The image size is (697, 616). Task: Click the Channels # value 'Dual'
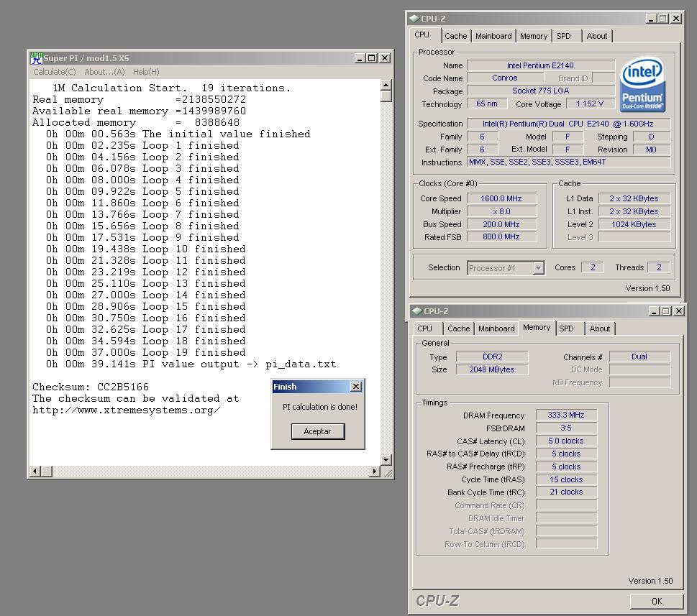639,357
